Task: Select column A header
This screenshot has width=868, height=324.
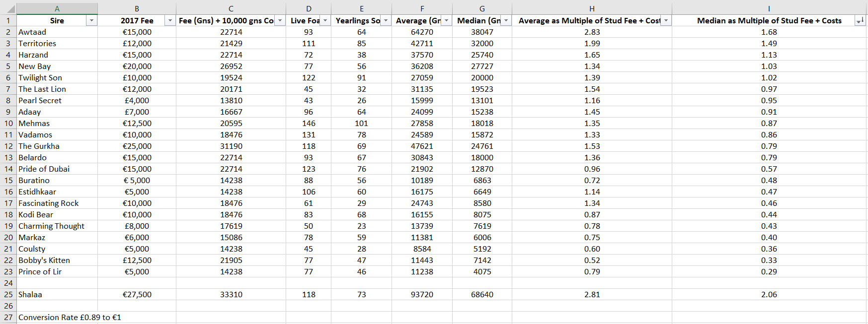Action: coord(57,8)
